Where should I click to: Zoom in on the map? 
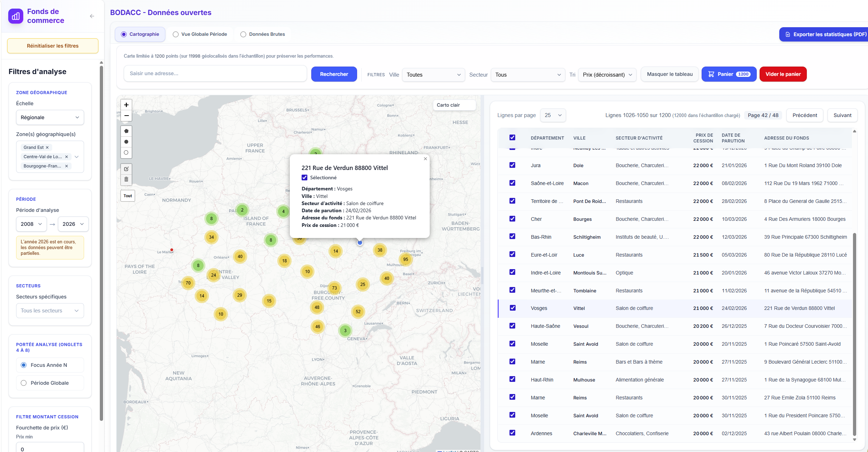(x=126, y=105)
